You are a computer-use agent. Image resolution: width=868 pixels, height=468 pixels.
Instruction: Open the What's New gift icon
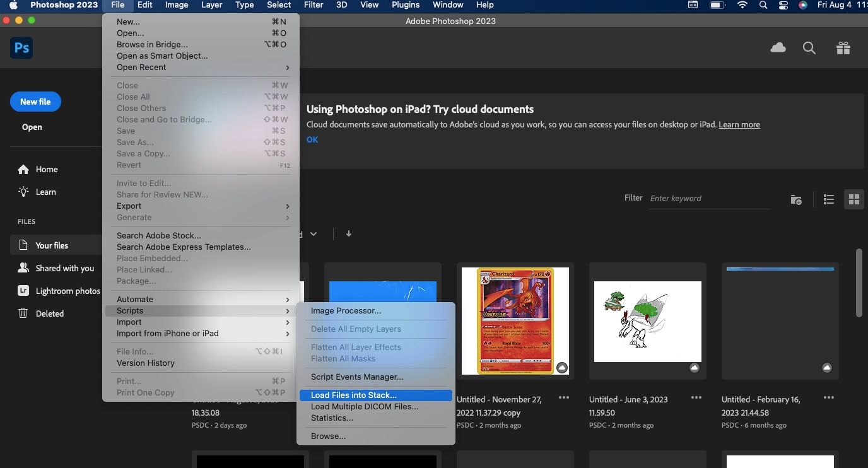pos(843,48)
